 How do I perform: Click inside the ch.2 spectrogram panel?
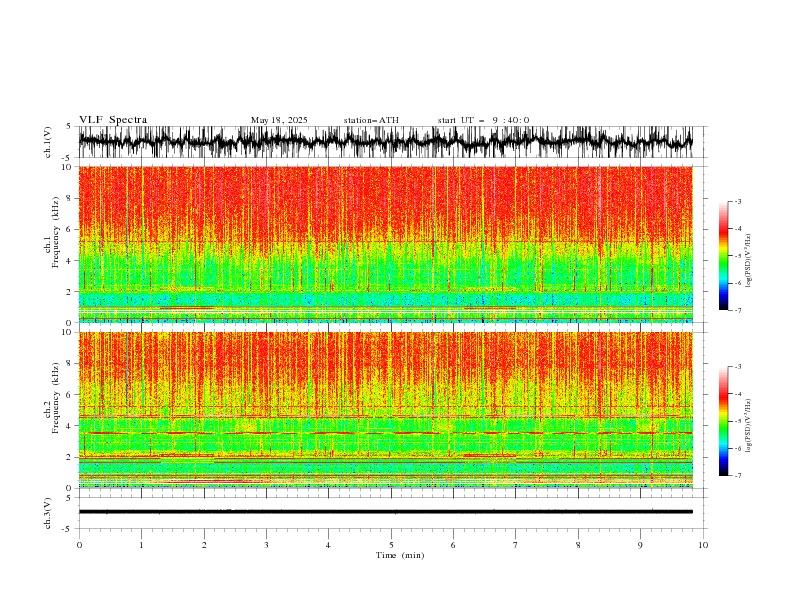(x=385, y=410)
